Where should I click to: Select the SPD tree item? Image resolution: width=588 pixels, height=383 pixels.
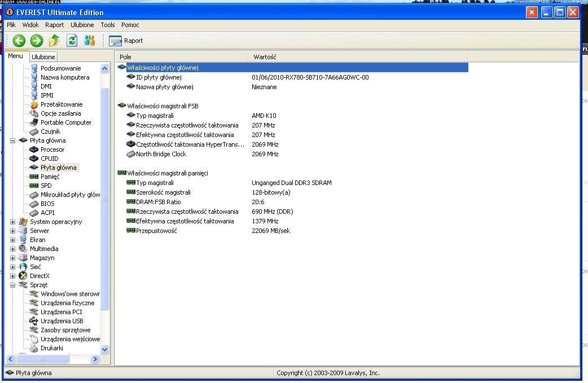pos(46,186)
